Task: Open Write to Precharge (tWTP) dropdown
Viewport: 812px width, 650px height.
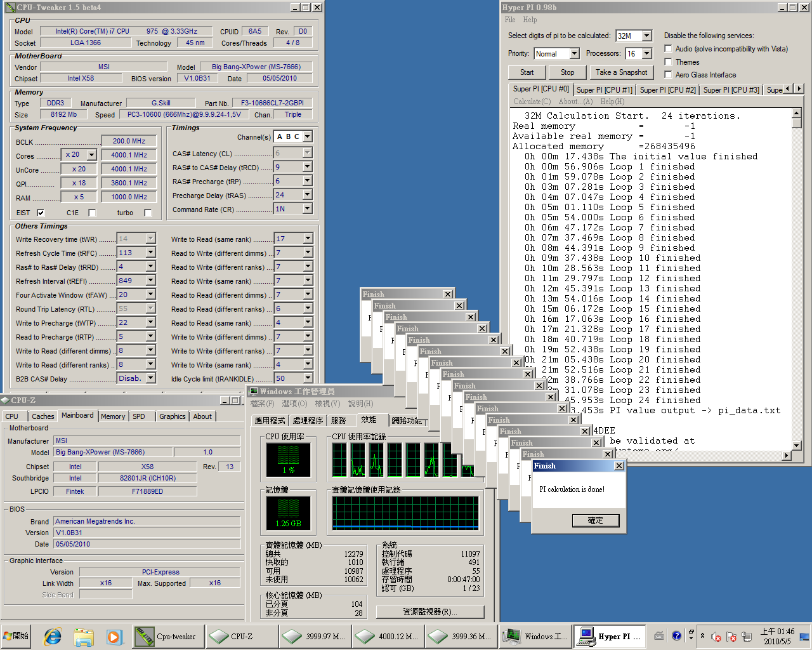Action: click(x=150, y=322)
